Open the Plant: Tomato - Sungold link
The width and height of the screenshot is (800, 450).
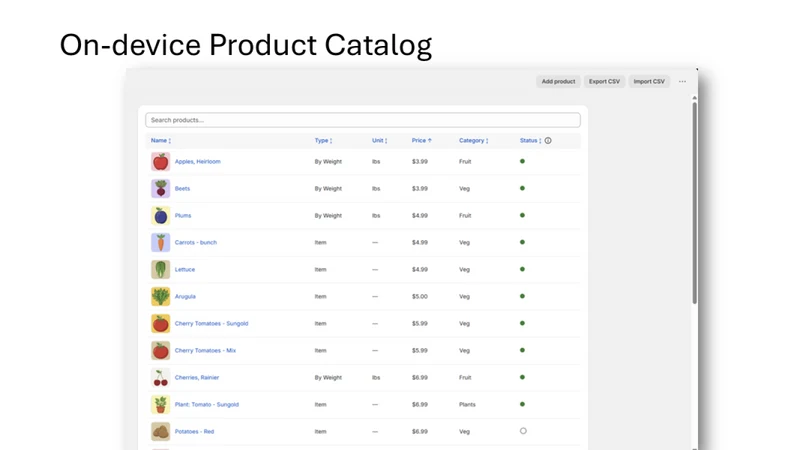[x=207, y=405]
